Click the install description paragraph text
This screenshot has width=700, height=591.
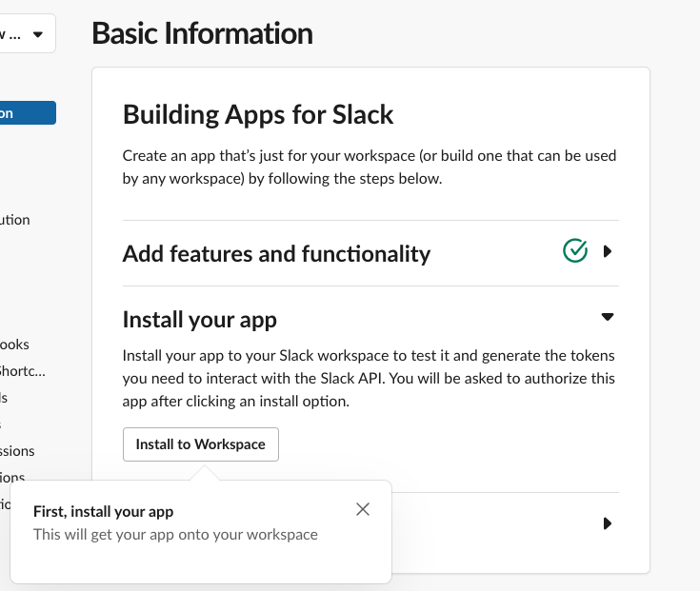point(370,378)
